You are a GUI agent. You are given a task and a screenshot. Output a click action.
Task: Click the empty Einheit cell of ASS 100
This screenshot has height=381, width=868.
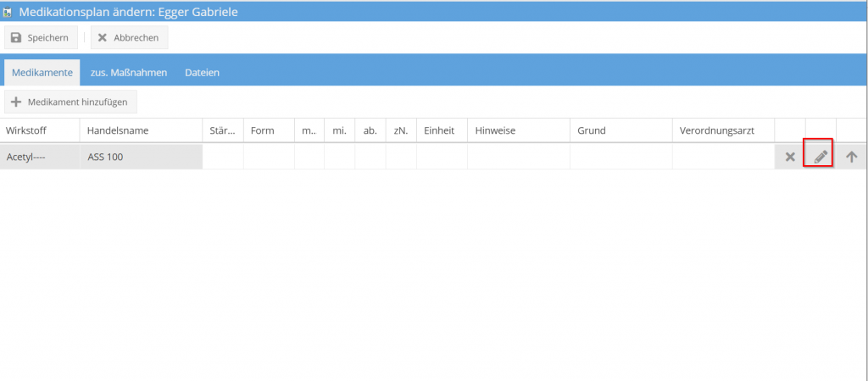pyautogui.click(x=442, y=157)
